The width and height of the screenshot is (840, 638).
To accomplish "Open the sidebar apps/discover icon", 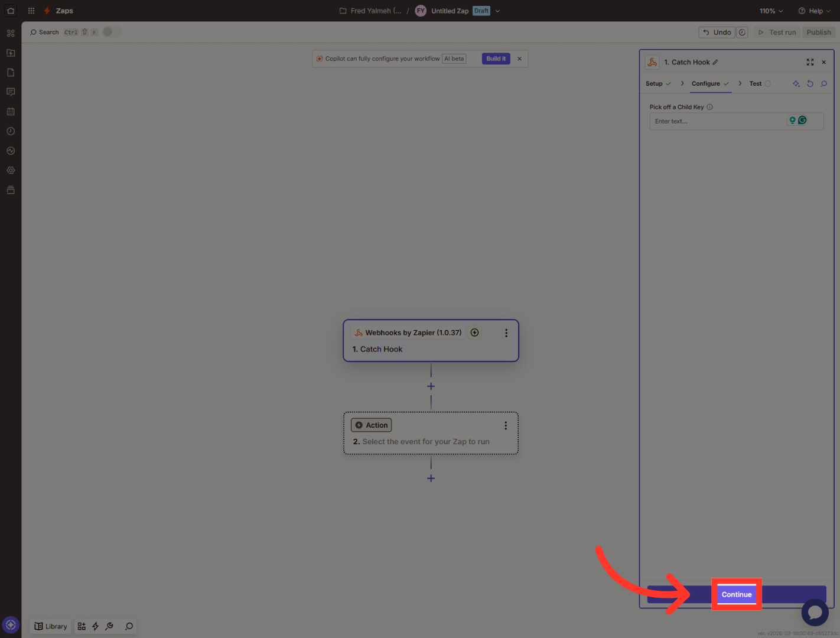I will pos(11,33).
